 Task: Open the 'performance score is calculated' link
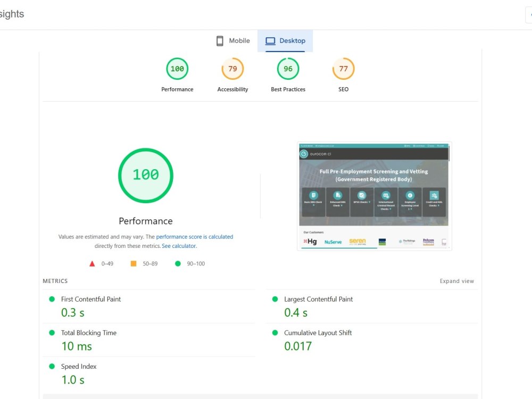pos(194,237)
